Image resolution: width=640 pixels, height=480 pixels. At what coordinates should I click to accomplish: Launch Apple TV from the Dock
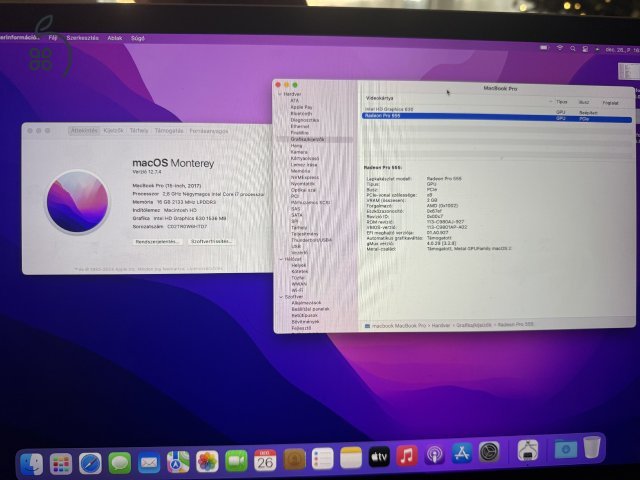coord(379,457)
